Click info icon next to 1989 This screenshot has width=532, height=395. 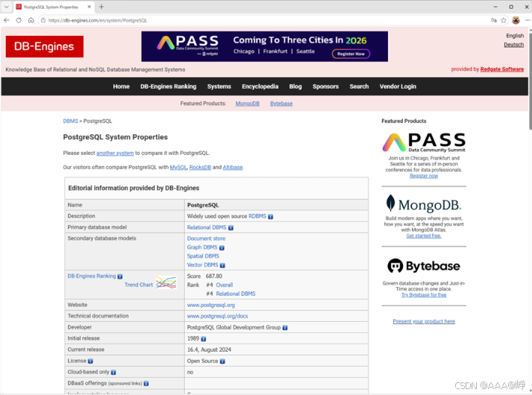pos(203,339)
